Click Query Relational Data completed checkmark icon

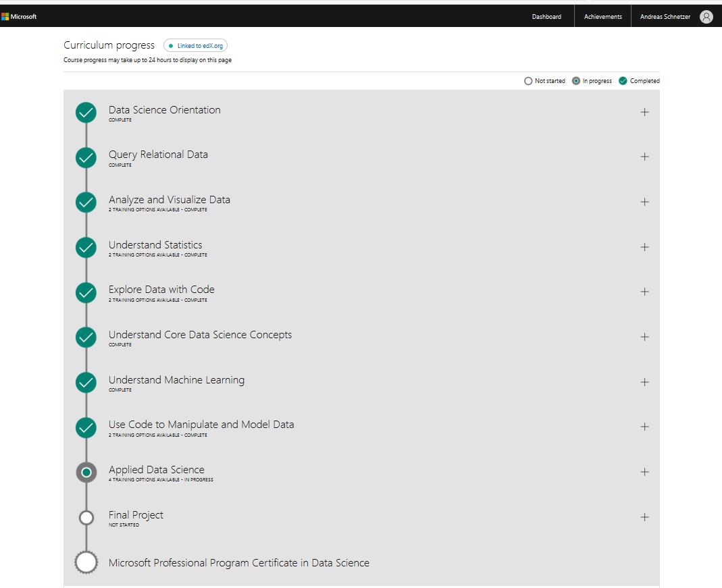(86, 158)
